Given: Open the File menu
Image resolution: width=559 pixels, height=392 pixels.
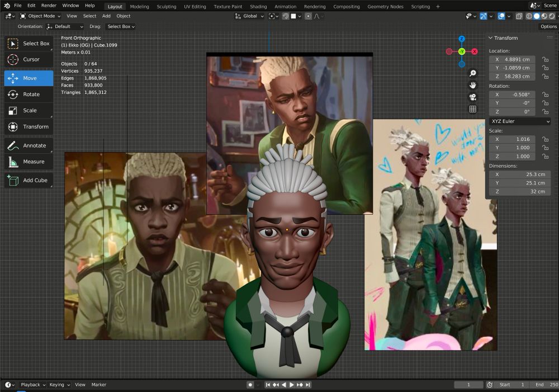Looking at the screenshot, I should click(x=17, y=6).
